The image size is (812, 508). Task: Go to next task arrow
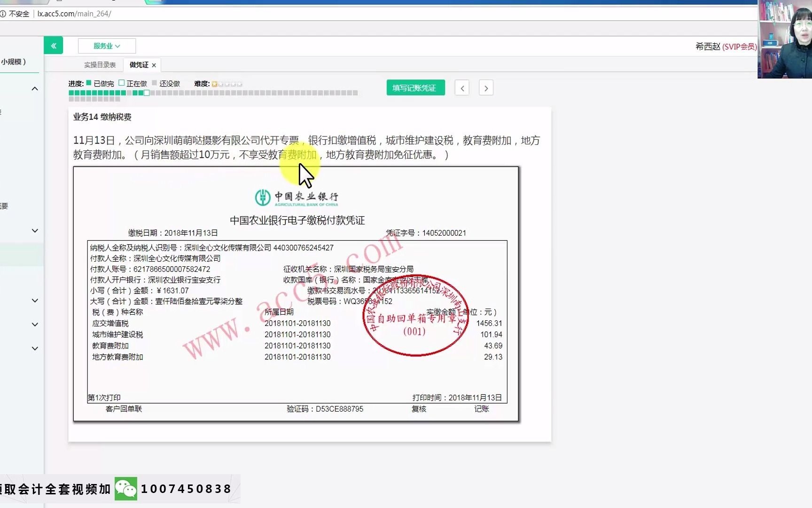(x=486, y=88)
